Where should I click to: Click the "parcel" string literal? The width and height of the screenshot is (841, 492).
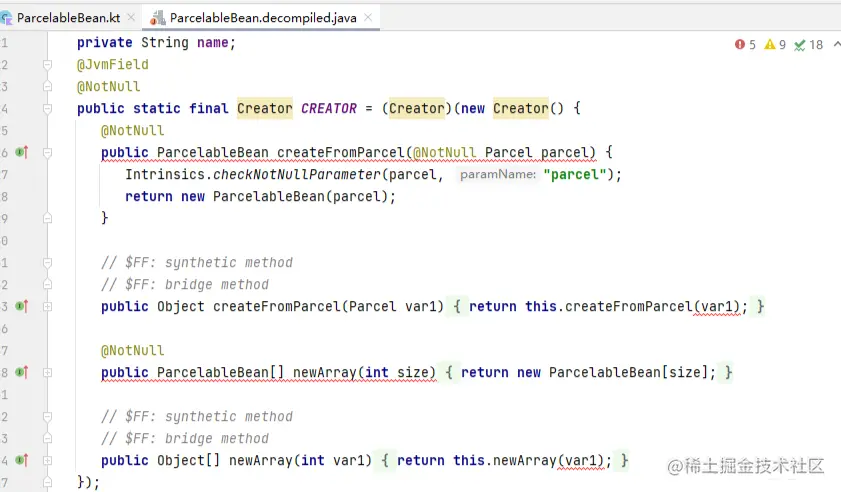coord(574,175)
